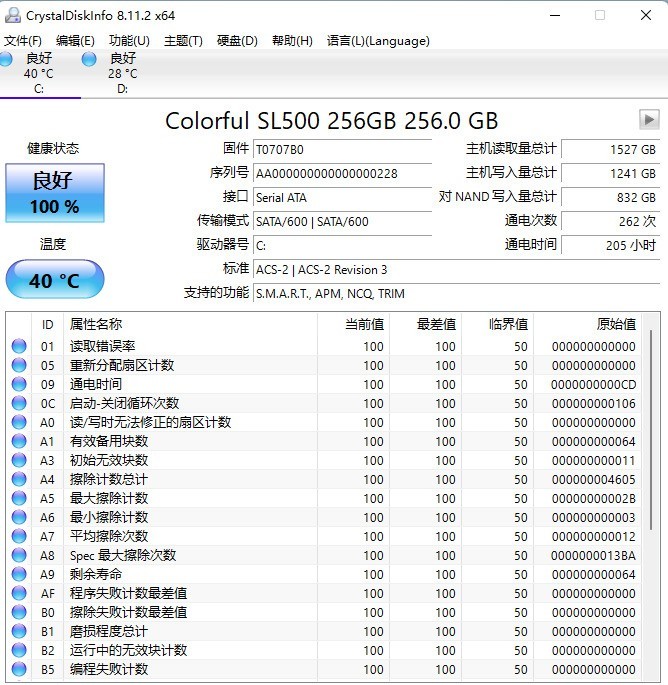This screenshot has height=685, width=668.
Task: Click the NAND writes value 832 GB
Action: [610, 197]
